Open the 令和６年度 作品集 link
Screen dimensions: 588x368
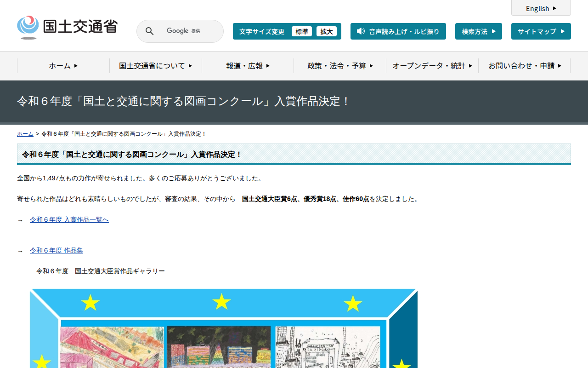tap(56, 250)
